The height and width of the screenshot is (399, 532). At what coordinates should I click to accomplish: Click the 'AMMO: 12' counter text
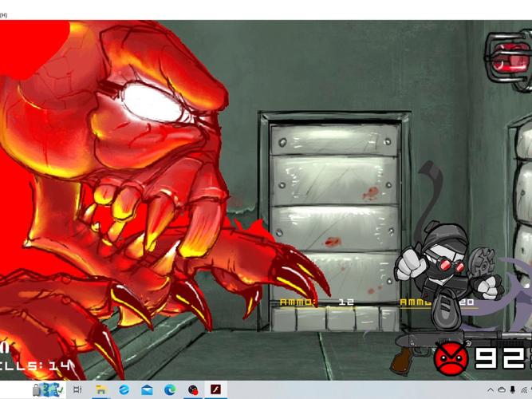point(316,302)
